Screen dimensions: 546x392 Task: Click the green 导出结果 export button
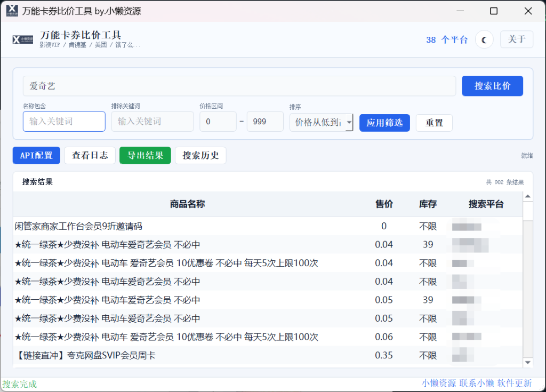[145, 155]
